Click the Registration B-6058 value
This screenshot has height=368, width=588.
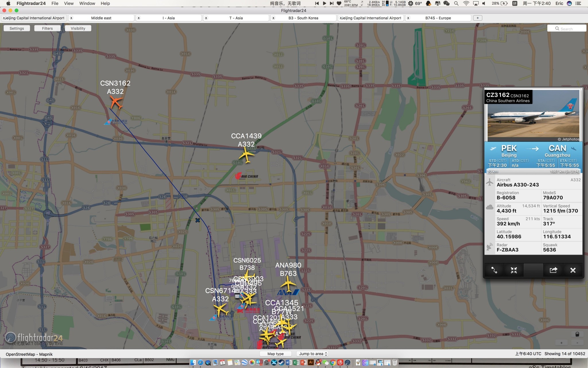tap(506, 198)
